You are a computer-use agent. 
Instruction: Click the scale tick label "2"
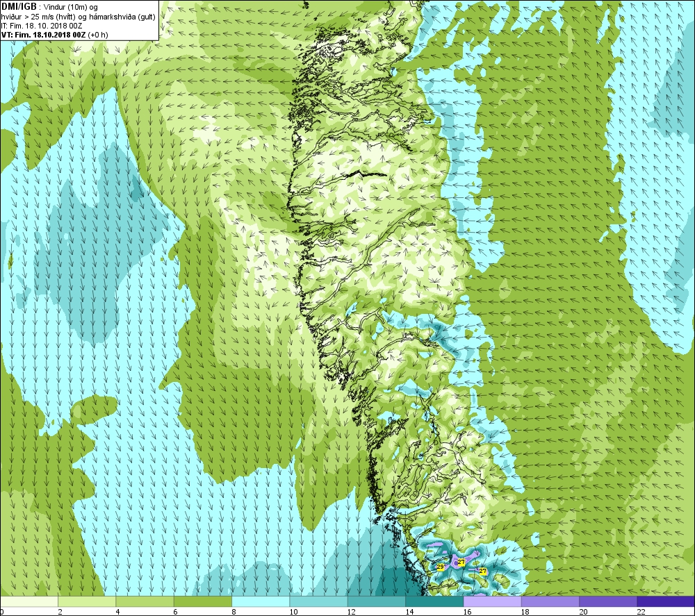pos(60,612)
